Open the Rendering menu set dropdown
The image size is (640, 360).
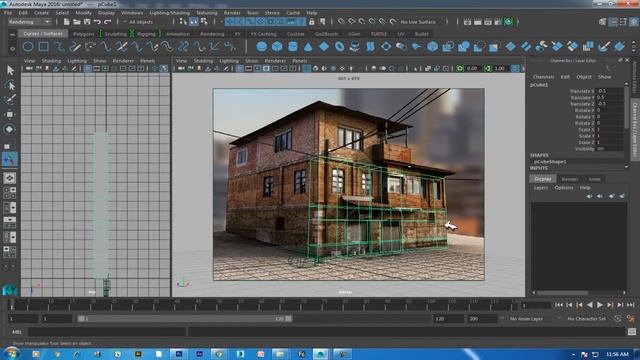[x=29, y=22]
